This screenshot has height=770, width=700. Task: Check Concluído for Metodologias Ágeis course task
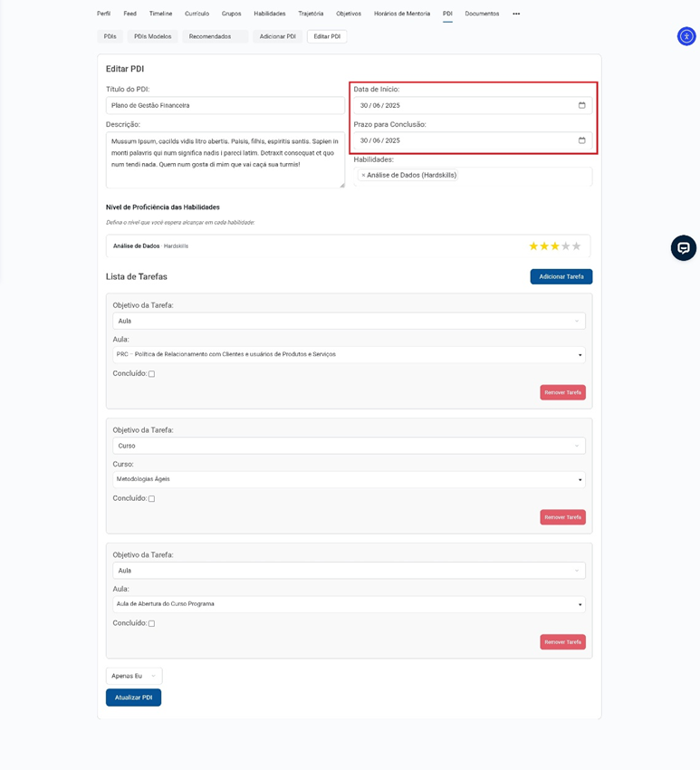point(151,499)
